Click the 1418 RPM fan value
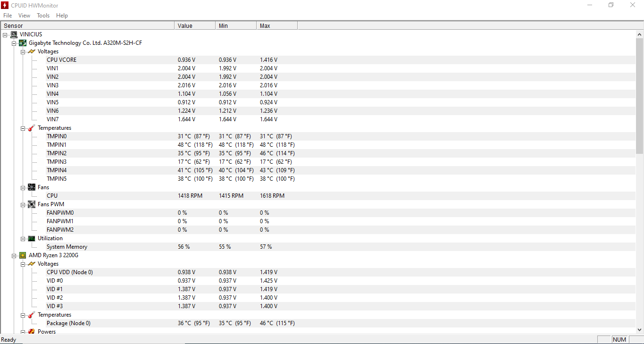This screenshot has height=344, width=644. coord(190,196)
